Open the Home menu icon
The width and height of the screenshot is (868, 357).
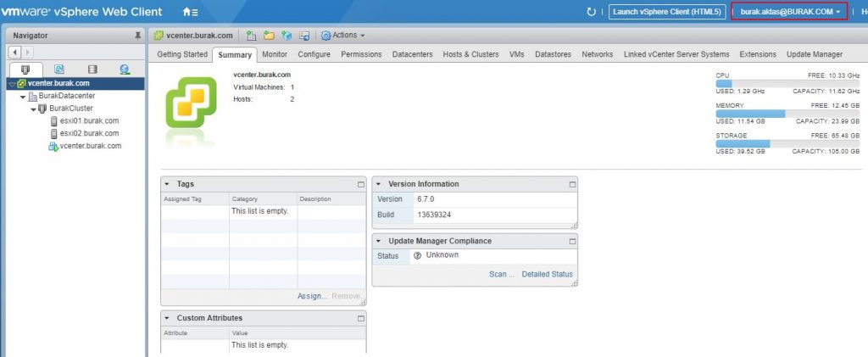pos(191,12)
